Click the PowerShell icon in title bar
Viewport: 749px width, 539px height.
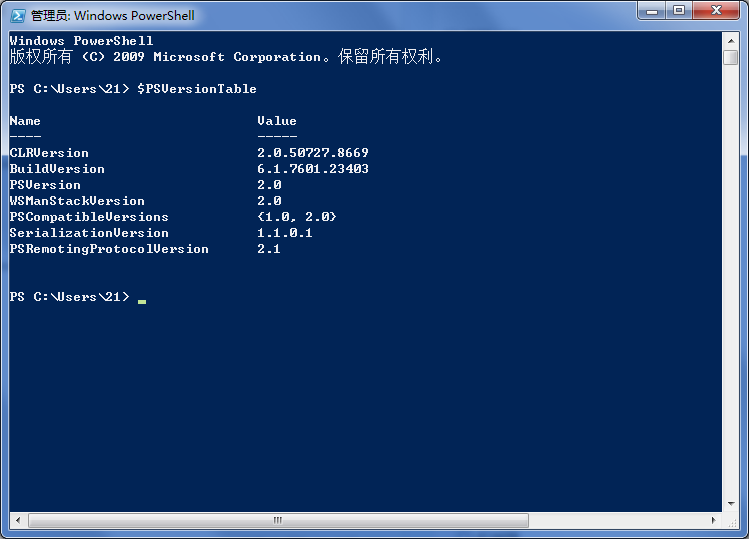(18, 15)
